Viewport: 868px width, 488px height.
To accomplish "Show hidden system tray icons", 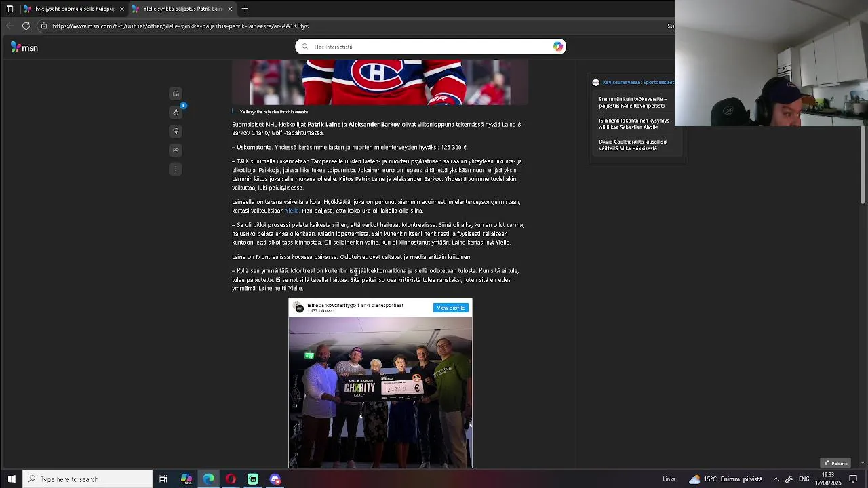I will pos(776,479).
